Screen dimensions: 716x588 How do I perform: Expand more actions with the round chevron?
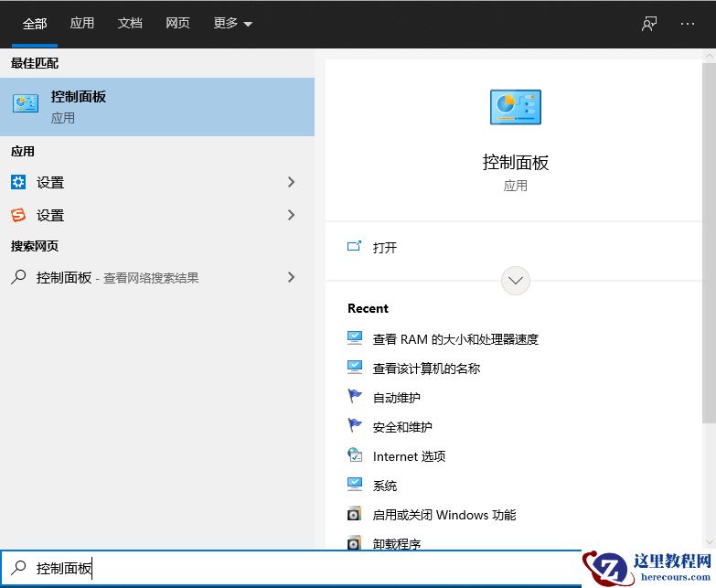click(x=516, y=281)
